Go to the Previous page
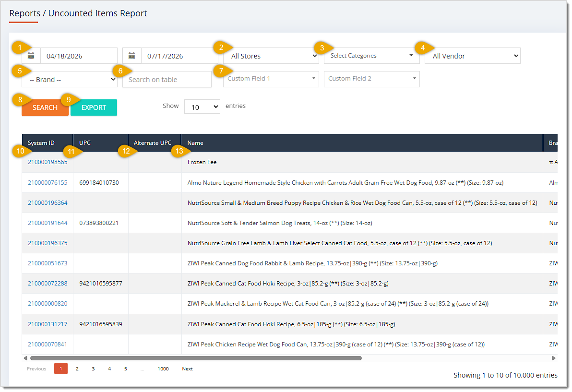 (x=36, y=368)
